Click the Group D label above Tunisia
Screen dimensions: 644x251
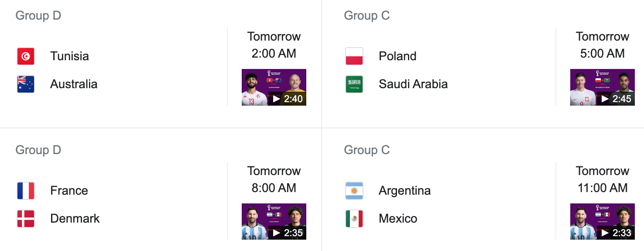pos(38,16)
